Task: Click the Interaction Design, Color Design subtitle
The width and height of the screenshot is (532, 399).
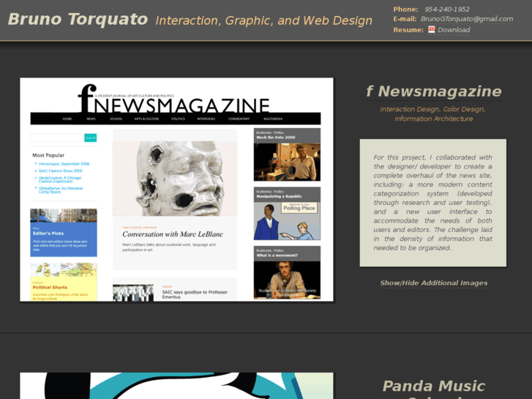Action: 433,113
